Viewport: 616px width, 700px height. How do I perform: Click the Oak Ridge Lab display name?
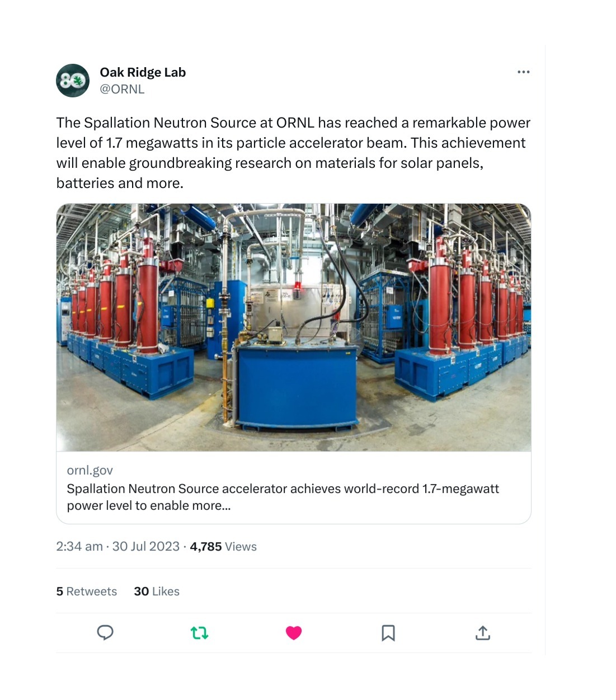pos(143,72)
